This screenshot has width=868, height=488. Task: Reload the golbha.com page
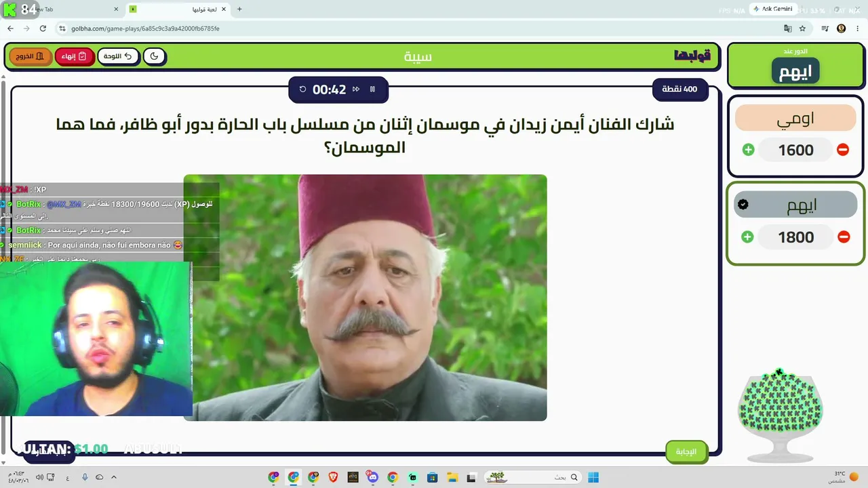pyautogui.click(x=43, y=28)
